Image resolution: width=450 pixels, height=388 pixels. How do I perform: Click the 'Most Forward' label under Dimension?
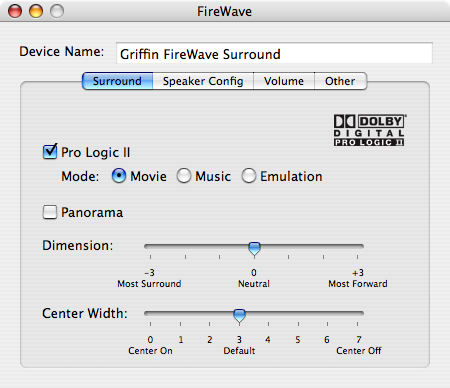click(358, 284)
